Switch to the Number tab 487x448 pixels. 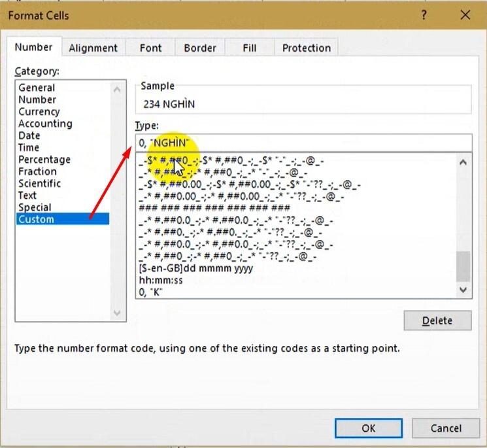34,47
